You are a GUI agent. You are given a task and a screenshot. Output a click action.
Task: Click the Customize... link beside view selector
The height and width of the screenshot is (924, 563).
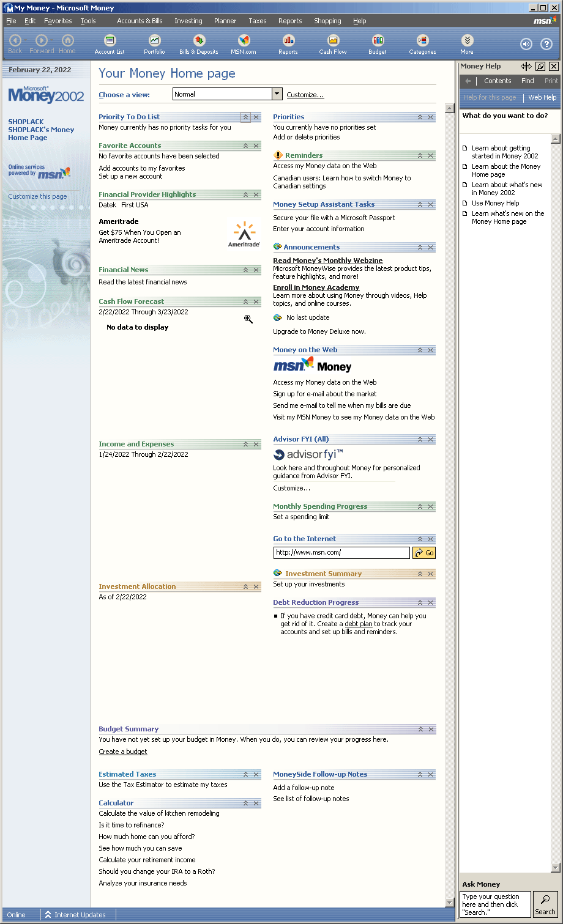(305, 95)
